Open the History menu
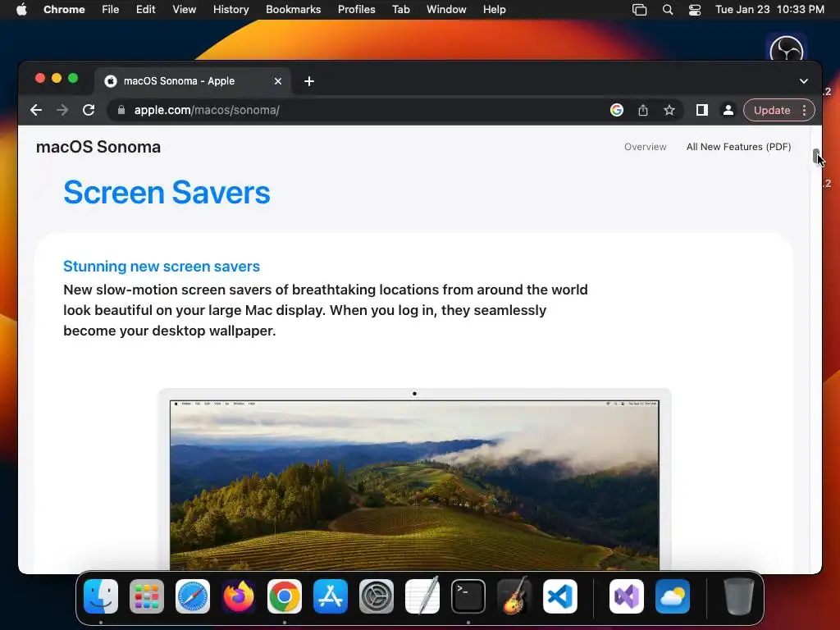Image resolution: width=840 pixels, height=630 pixels. pos(231,10)
